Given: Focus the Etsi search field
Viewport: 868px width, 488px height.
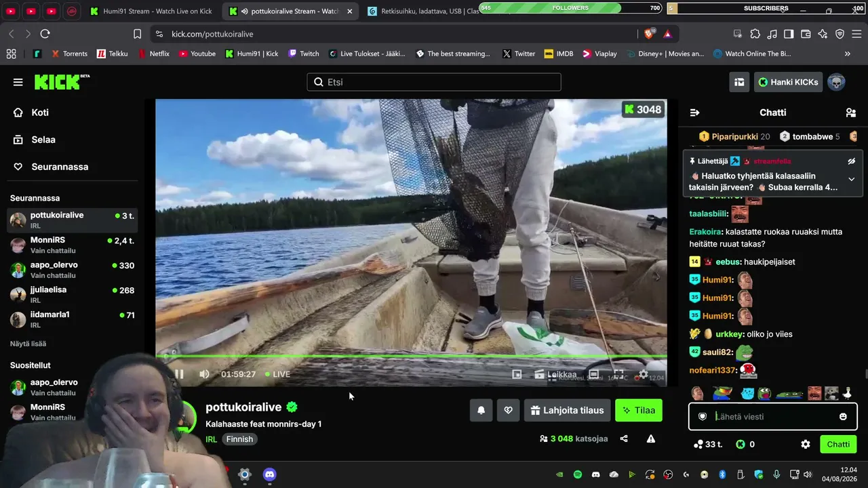Looking at the screenshot, I should (x=434, y=82).
